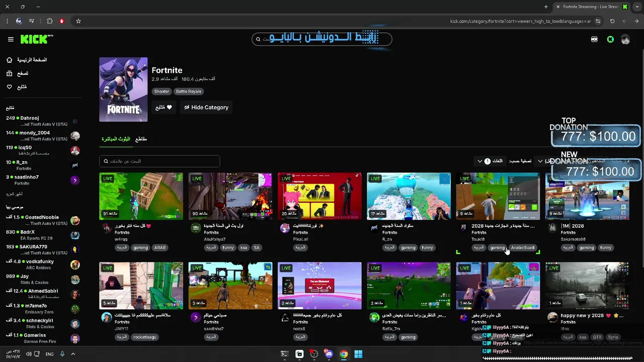This screenshot has width=644, height=362.
Task: Select funny tag on Sakamoto98 stream
Action: click(x=606, y=248)
